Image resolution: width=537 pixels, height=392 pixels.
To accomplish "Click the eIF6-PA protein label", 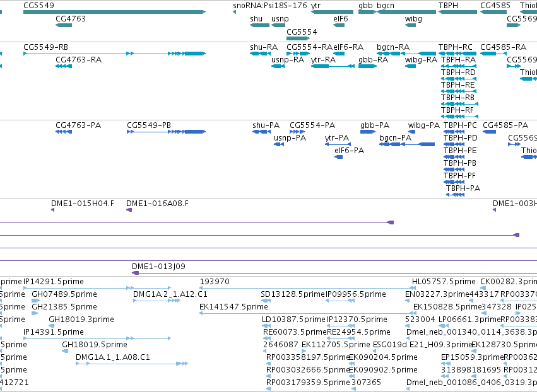I will click(349, 151).
